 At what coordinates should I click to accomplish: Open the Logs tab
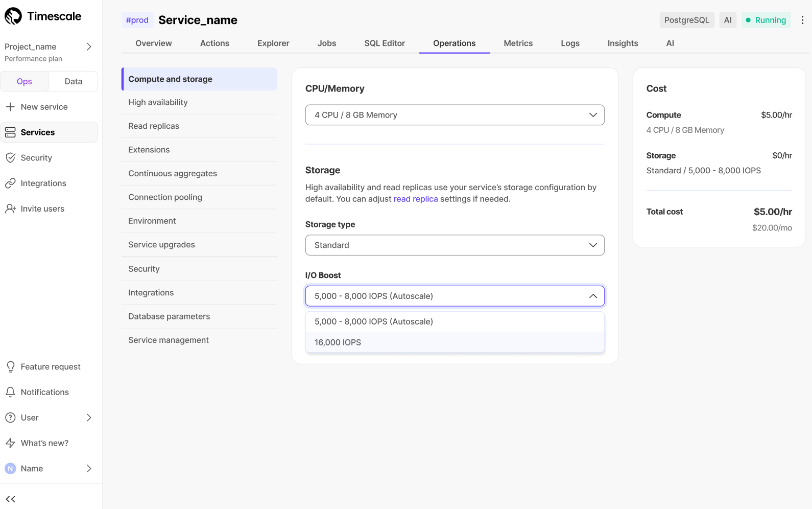570,43
